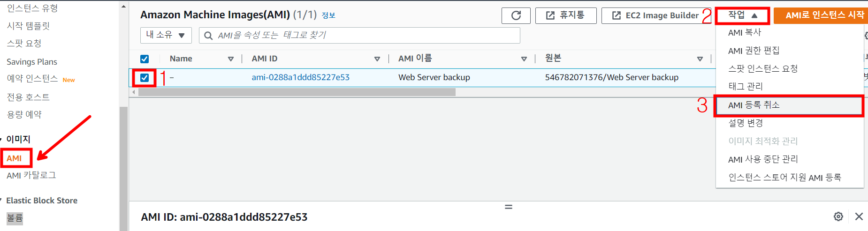Choose 스팟 인스턴스 요청 in actions menu

(763, 68)
